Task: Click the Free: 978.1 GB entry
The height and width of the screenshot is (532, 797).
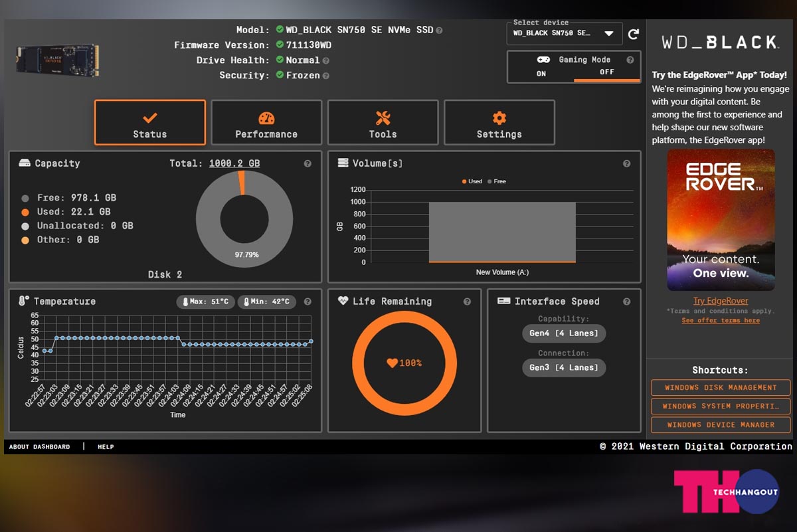Action: coord(76,198)
